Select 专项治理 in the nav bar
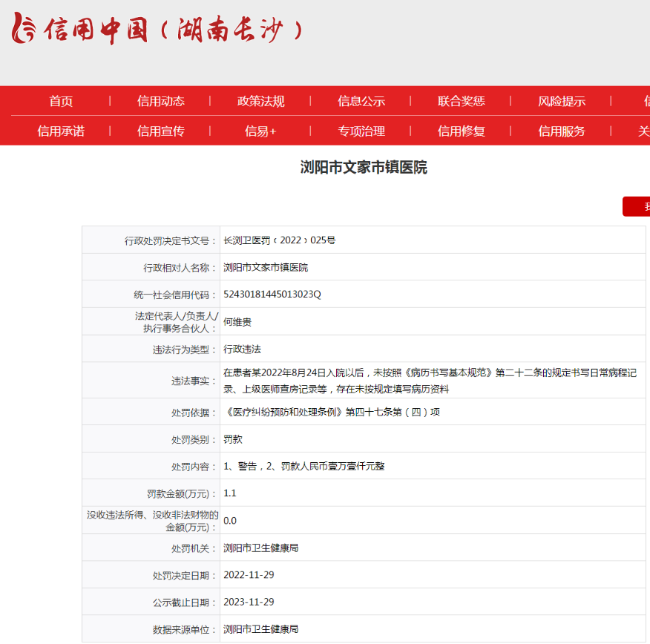 point(361,131)
